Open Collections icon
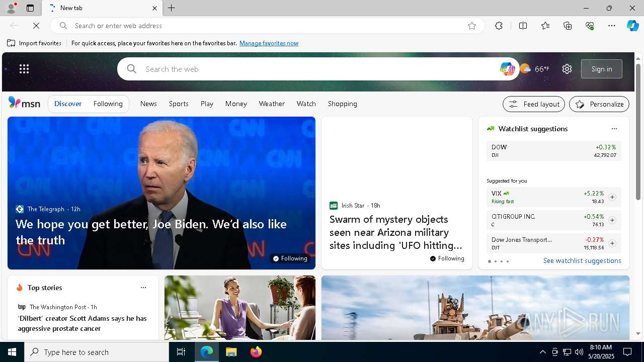Screen dimensions: 644x362 [568, 26]
